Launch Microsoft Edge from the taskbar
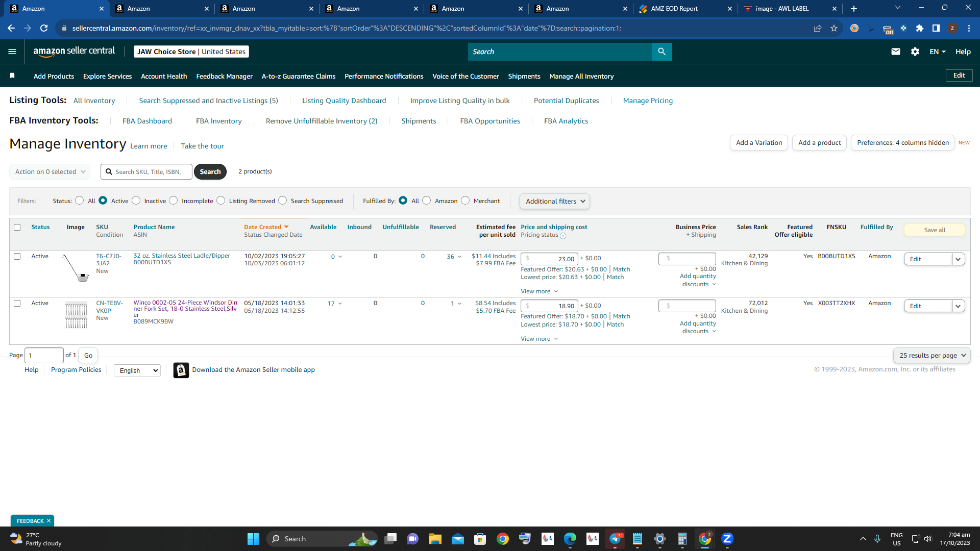Screen dimensions: 980x551 pos(570,539)
